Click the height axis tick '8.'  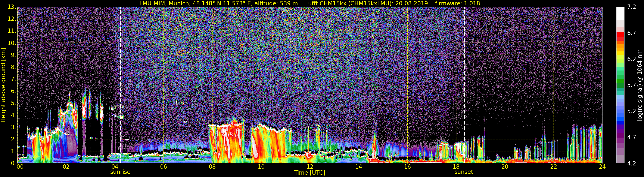pyautogui.click(x=13, y=67)
